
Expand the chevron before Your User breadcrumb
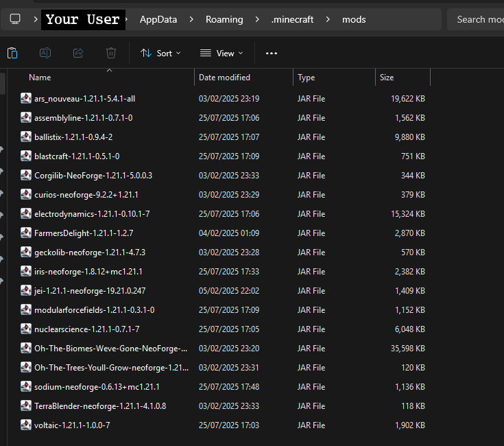pyautogui.click(x=36, y=19)
